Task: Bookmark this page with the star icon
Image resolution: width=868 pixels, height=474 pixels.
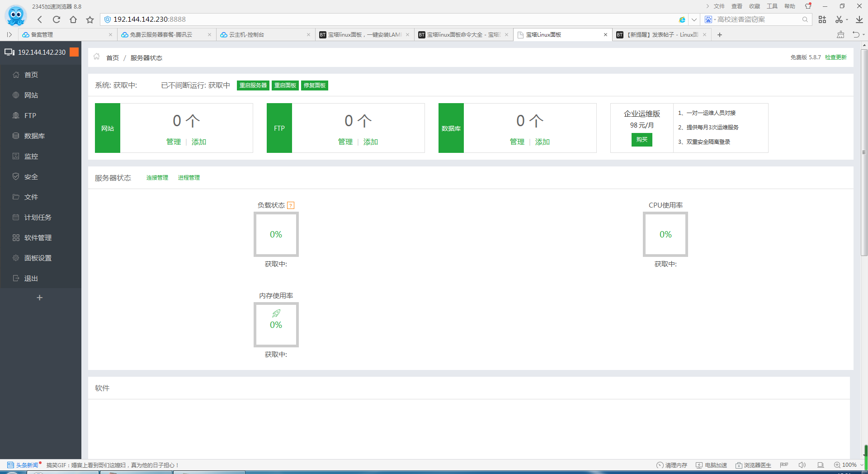Action: (90, 19)
